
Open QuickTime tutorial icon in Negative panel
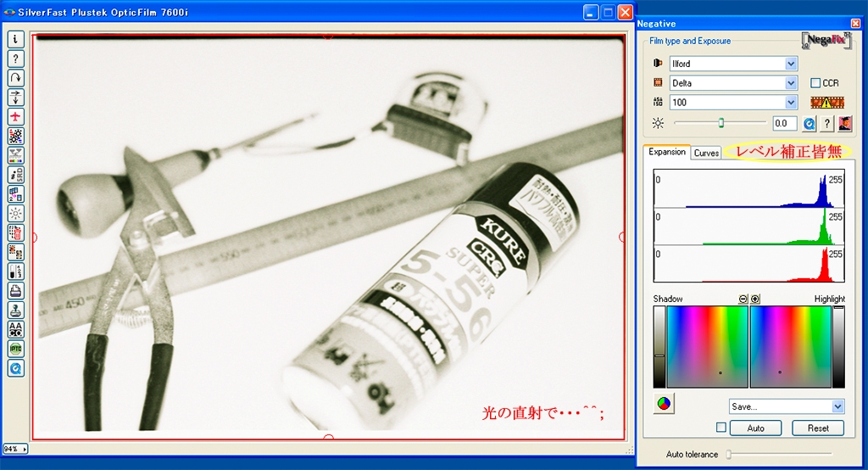click(x=809, y=124)
